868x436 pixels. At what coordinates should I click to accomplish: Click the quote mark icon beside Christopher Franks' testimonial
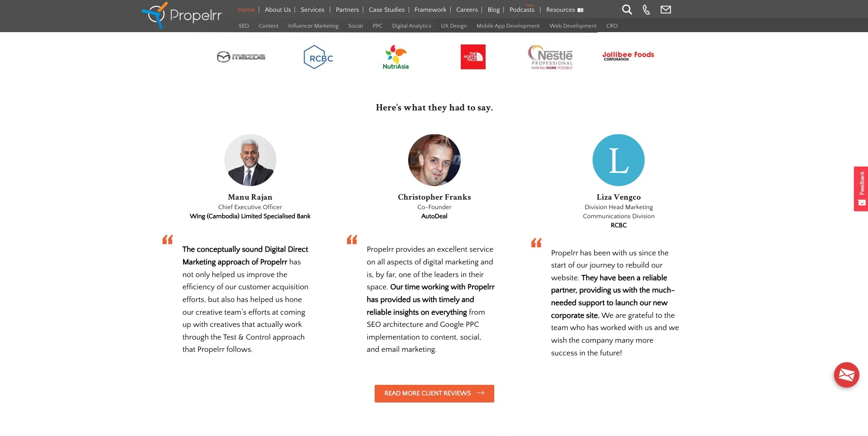(x=352, y=240)
